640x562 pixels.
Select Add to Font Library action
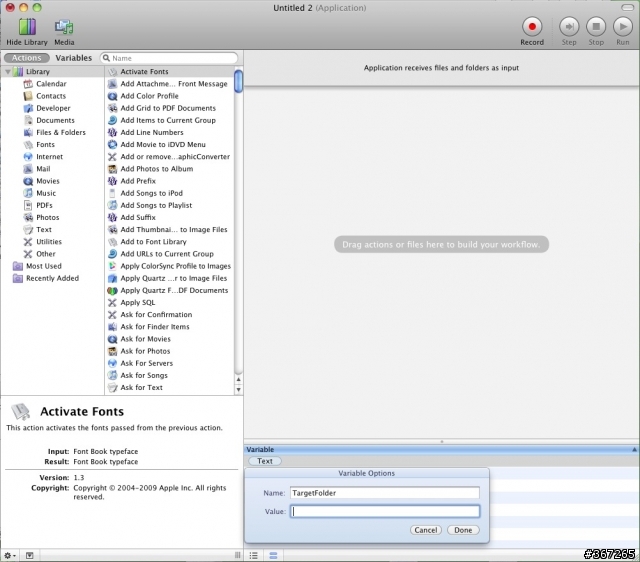[153, 242]
